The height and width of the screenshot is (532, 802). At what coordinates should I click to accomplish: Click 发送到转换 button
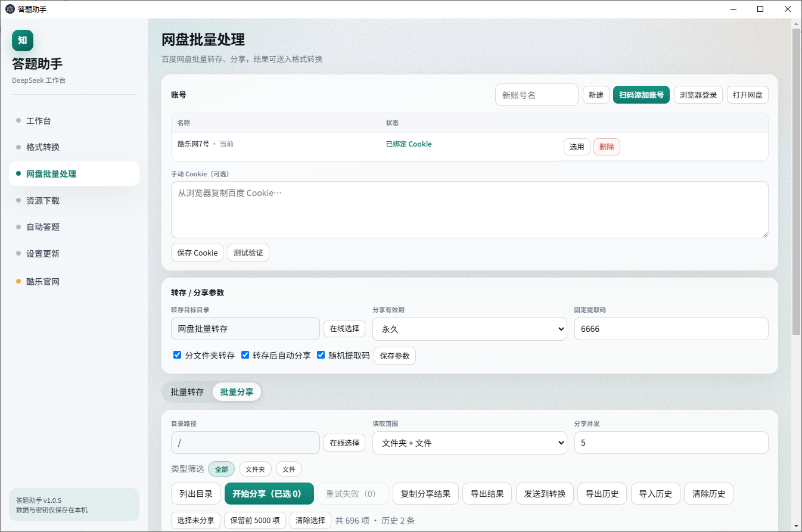point(545,494)
